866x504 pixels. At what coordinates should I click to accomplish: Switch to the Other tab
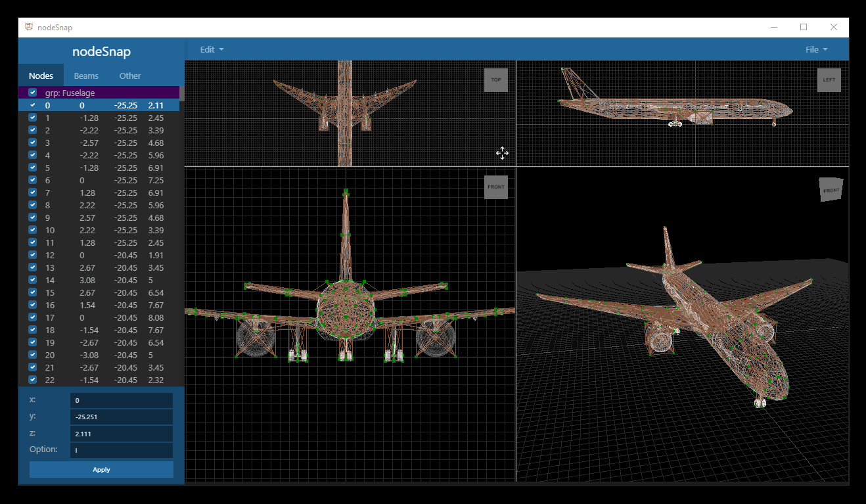pyautogui.click(x=130, y=76)
